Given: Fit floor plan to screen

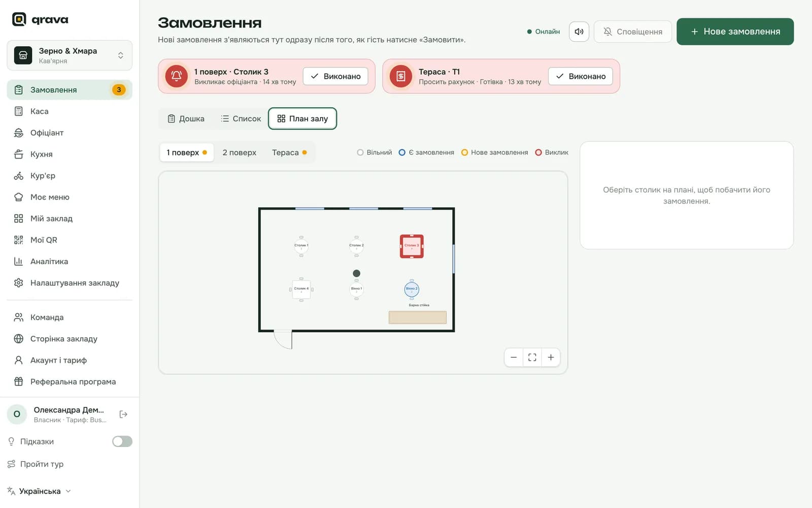Looking at the screenshot, I should tap(532, 358).
